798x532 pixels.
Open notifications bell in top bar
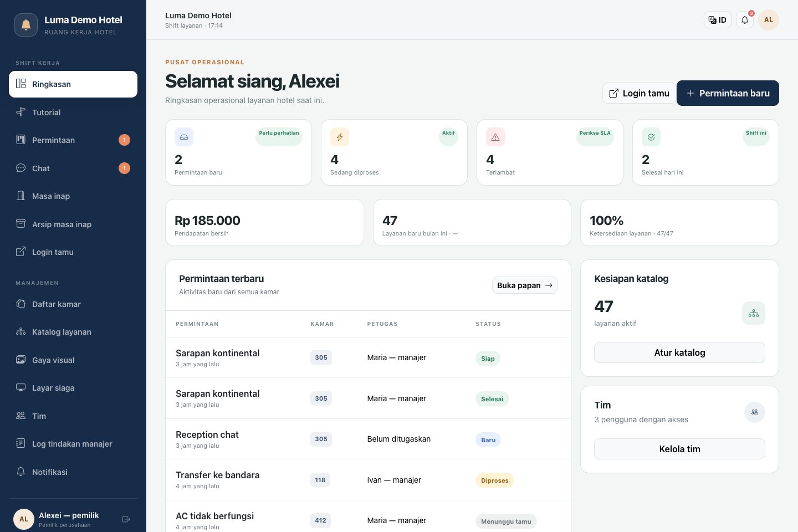745,20
